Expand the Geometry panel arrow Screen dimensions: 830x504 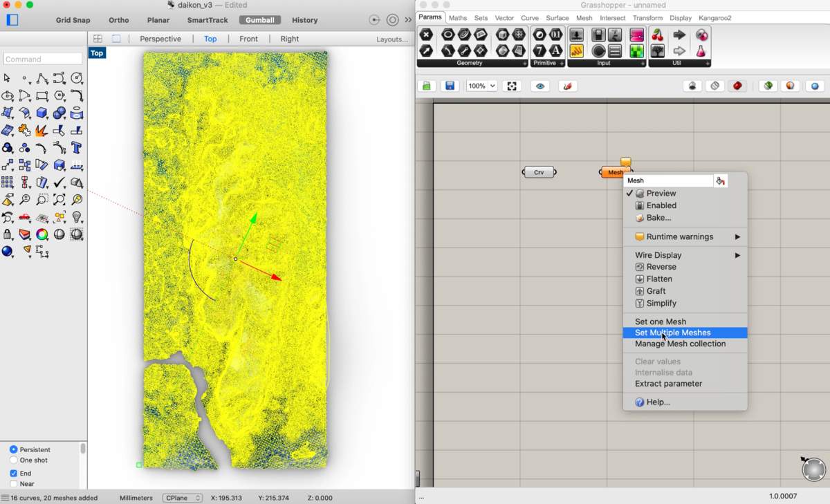pos(524,64)
